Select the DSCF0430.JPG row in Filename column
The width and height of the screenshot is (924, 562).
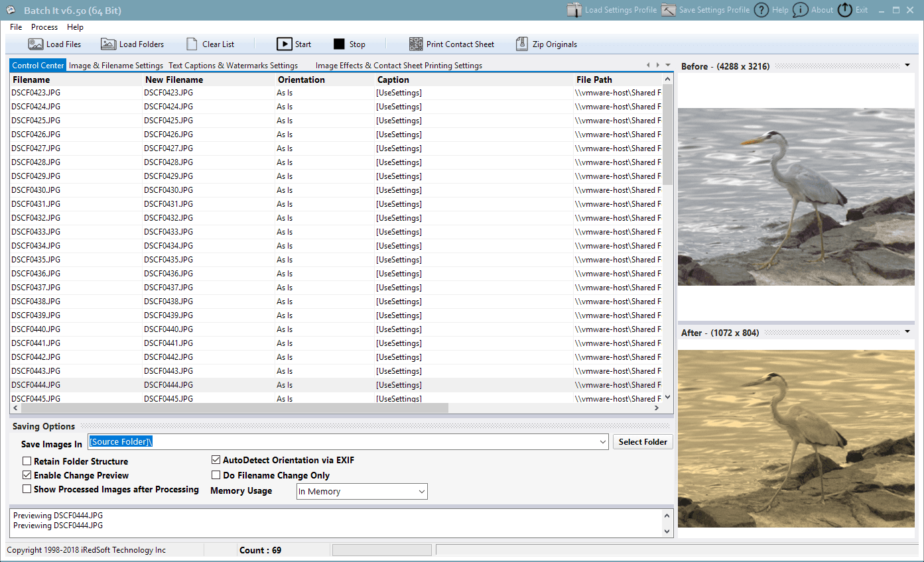[36, 190]
